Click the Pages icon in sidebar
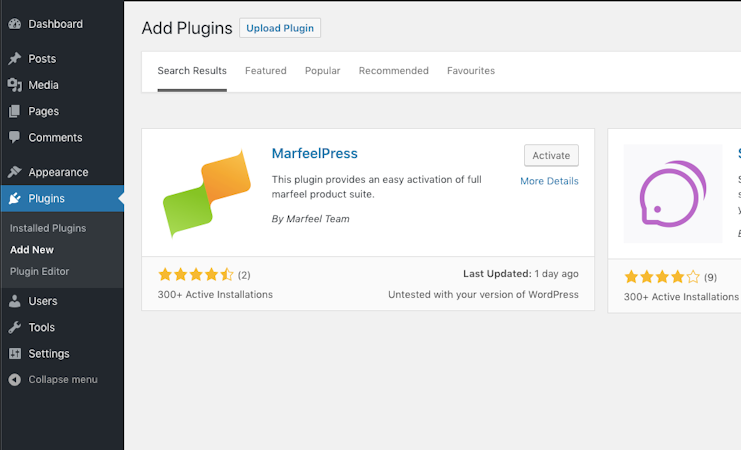The height and width of the screenshot is (450, 741). [x=15, y=111]
